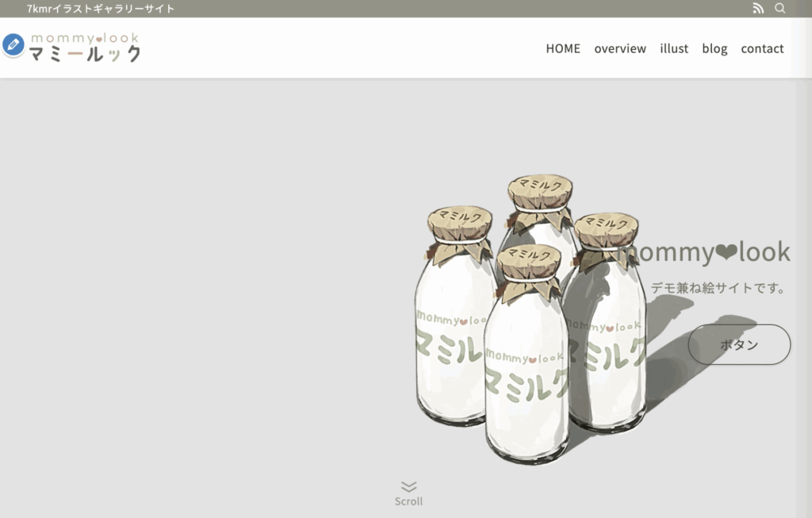Click the Scroll double-chevron icon
The image size is (812, 518).
(x=408, y=487)
